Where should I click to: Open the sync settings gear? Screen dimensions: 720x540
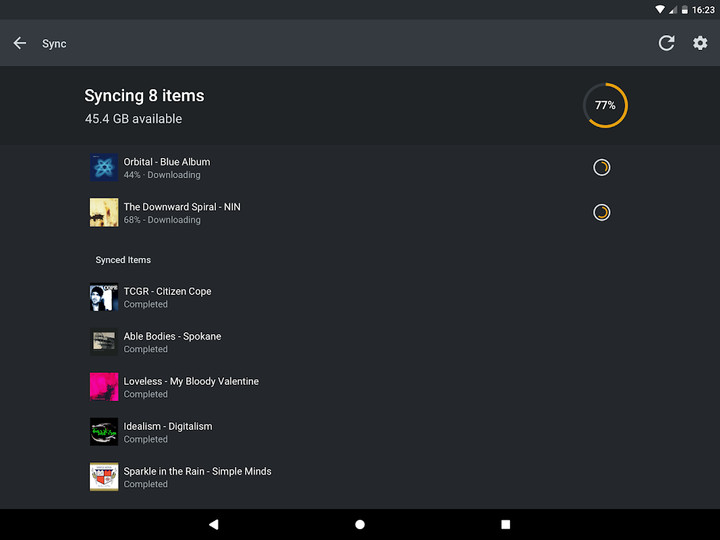point(700,43)
